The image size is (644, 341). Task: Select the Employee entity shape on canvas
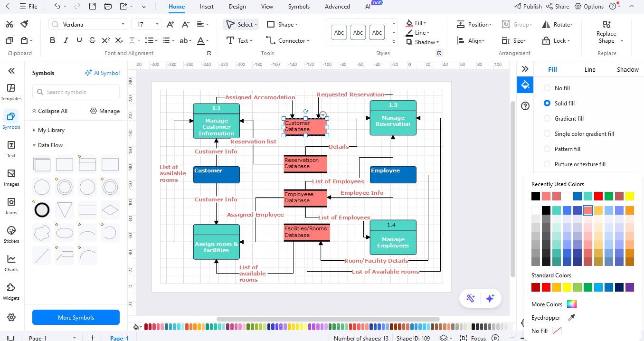click(x=393, y=175)
